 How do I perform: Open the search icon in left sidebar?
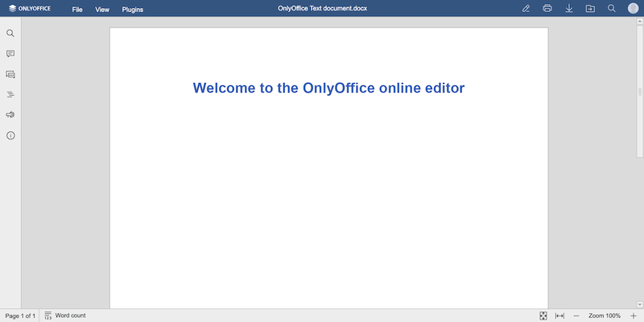click(x=10, y=34)
